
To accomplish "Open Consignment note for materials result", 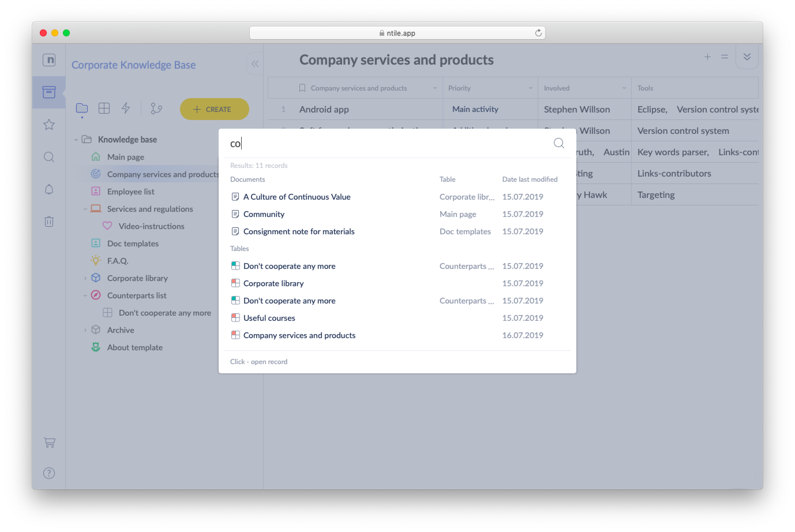I will click(299, 231).
